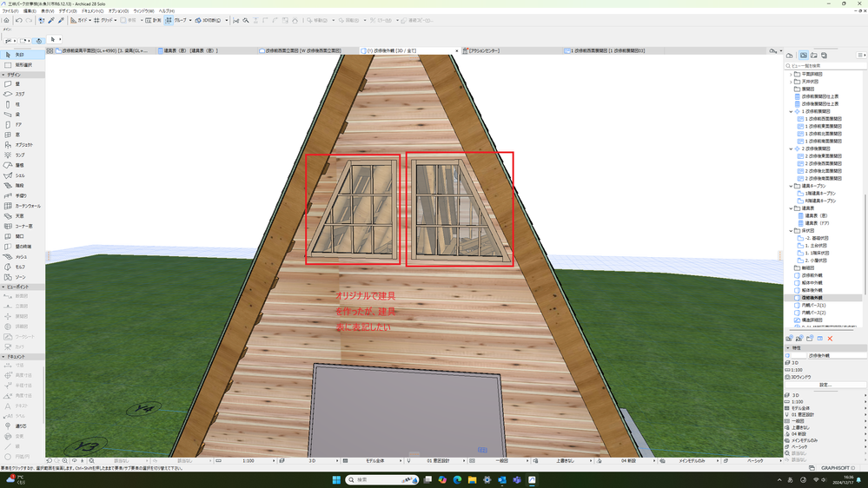Image resolution: width=868 pixels, height=488 pixels.
Task: Open the Guide (ガイド) dropdown arrow
Action: (x=90, y=21)
